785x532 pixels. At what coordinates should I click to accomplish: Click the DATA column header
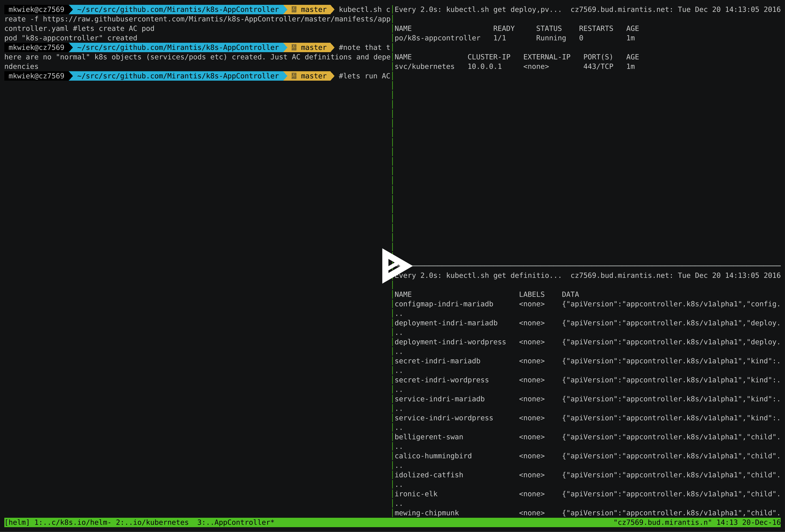coord(570,294)
